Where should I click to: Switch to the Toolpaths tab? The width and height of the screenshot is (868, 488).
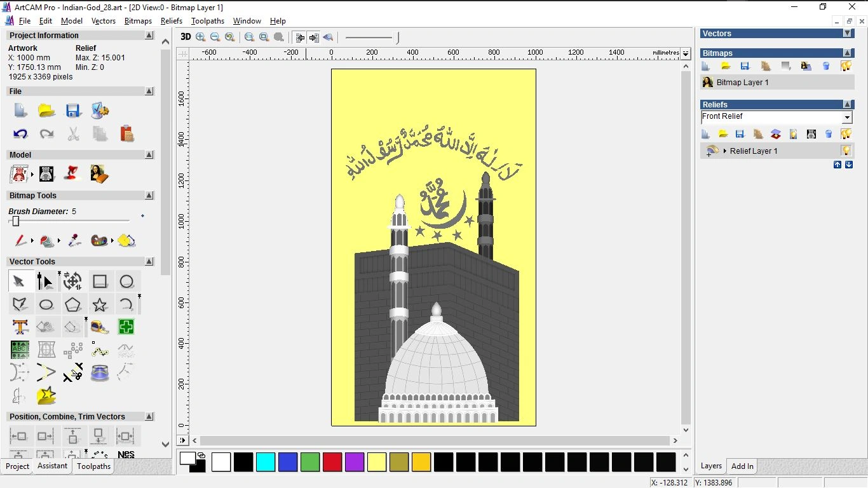pos(94,466)
